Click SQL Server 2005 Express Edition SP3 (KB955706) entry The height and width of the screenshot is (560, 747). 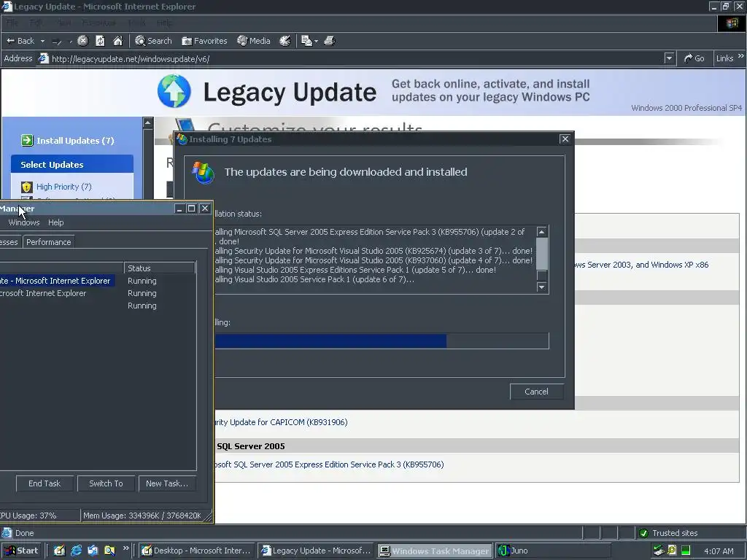click(329, 464)
